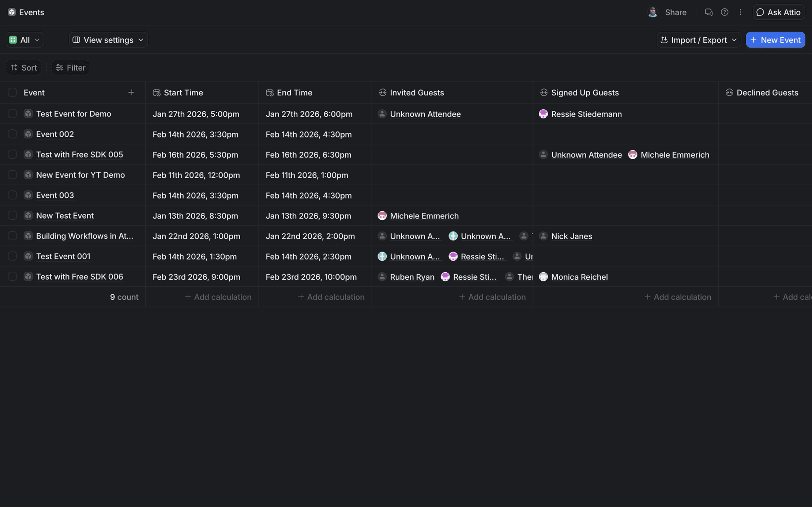This screenshot has width=812, height=507.
Task: Click Ressie Stiedemann's purple avatar icon
Action: click(x=543, y=114)
